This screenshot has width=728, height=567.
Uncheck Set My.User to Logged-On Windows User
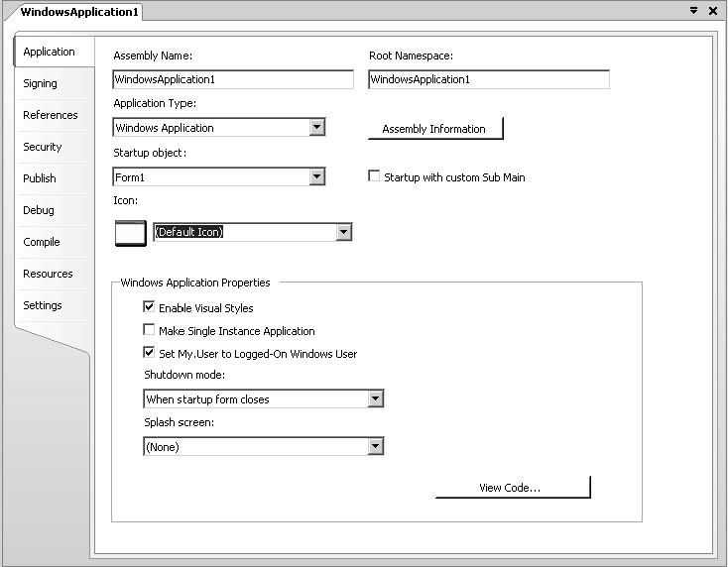point(150,353)
